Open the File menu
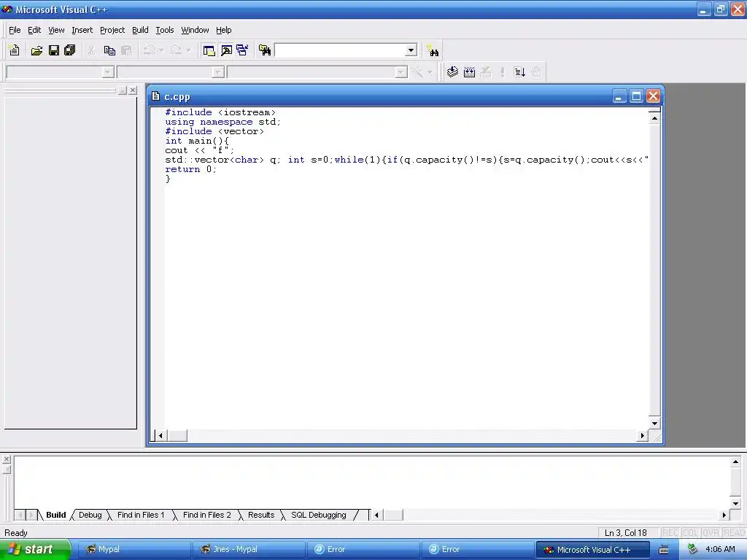 [x=15, y=30]
